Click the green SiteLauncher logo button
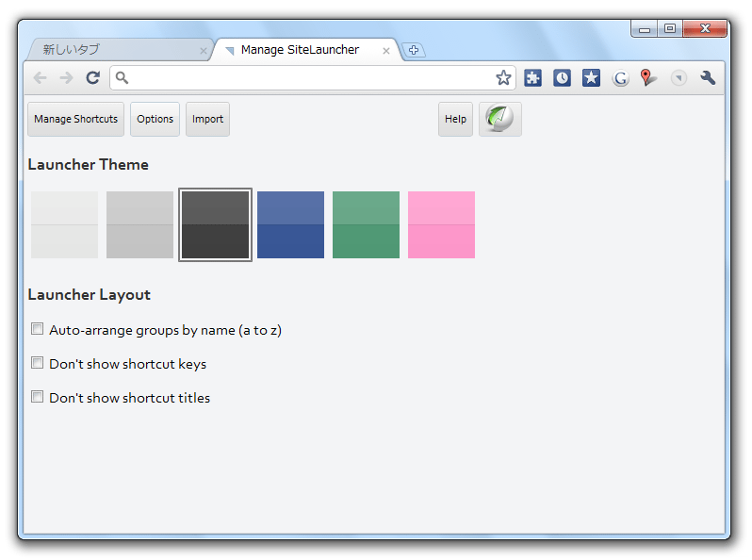This screenshot has width=752, height=560. click(x=499, y=119)
